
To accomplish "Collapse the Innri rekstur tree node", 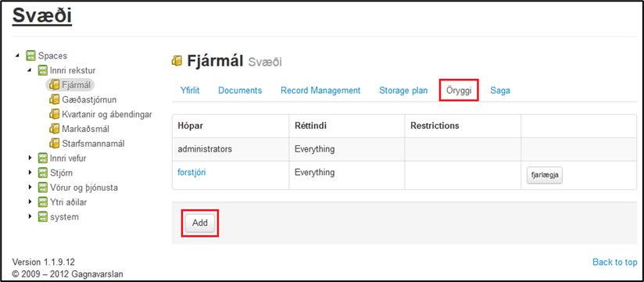I will click(30, 70).
